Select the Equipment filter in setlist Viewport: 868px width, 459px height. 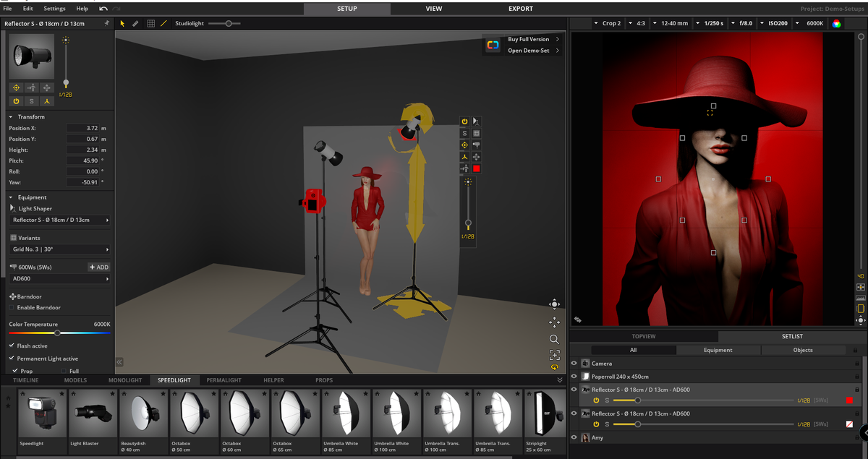(718, 350)
